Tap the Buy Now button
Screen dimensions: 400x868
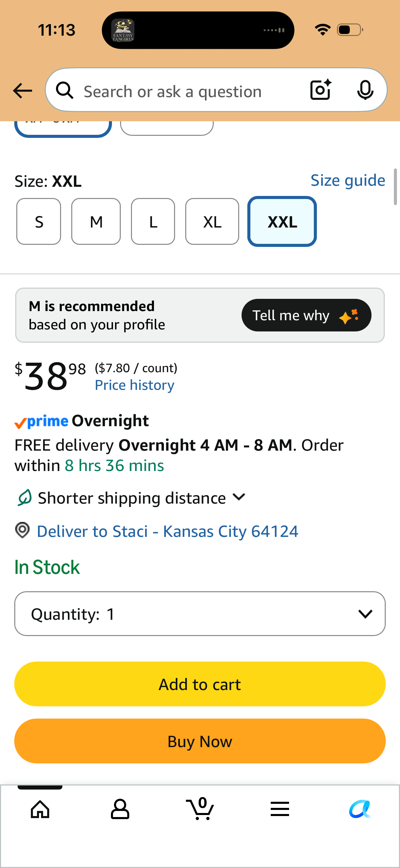point(200,741)
